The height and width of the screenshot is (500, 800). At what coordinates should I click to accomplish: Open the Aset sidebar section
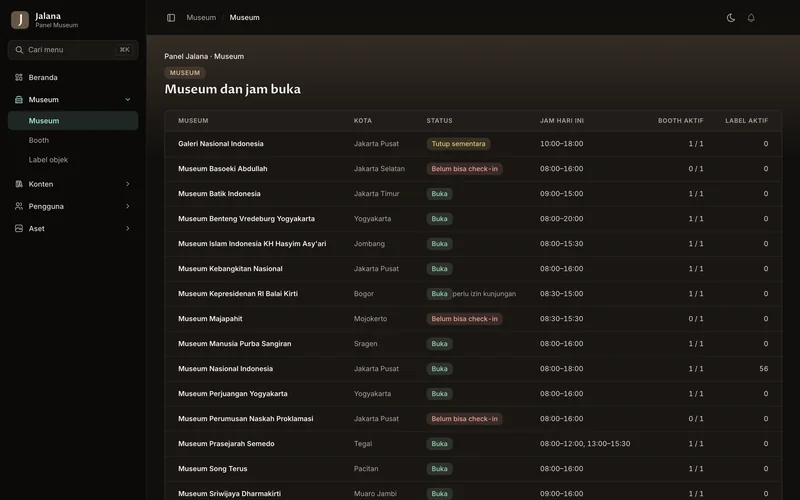click(73, 229)
